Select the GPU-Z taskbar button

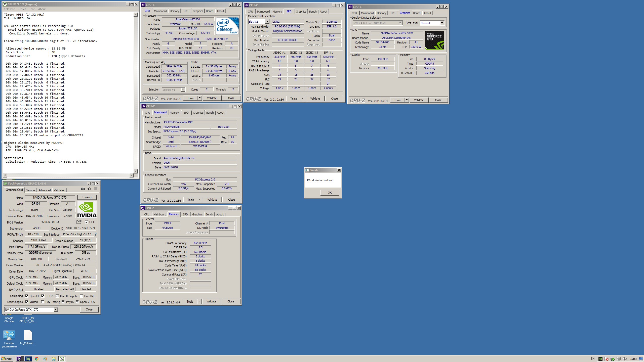(x=28, y=359)
